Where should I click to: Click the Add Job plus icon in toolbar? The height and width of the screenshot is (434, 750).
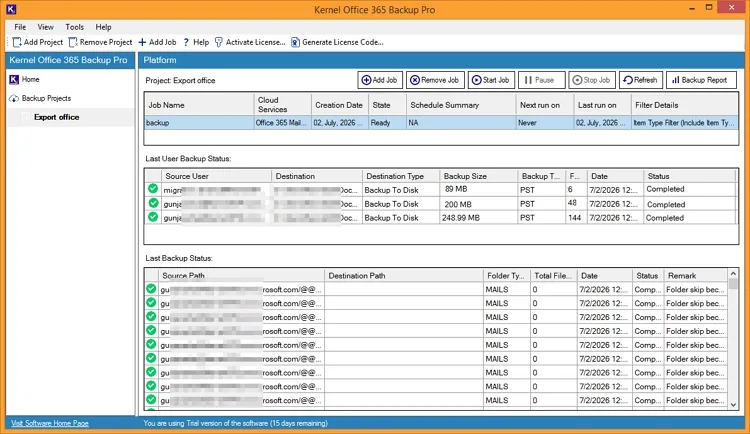point(142,42)
